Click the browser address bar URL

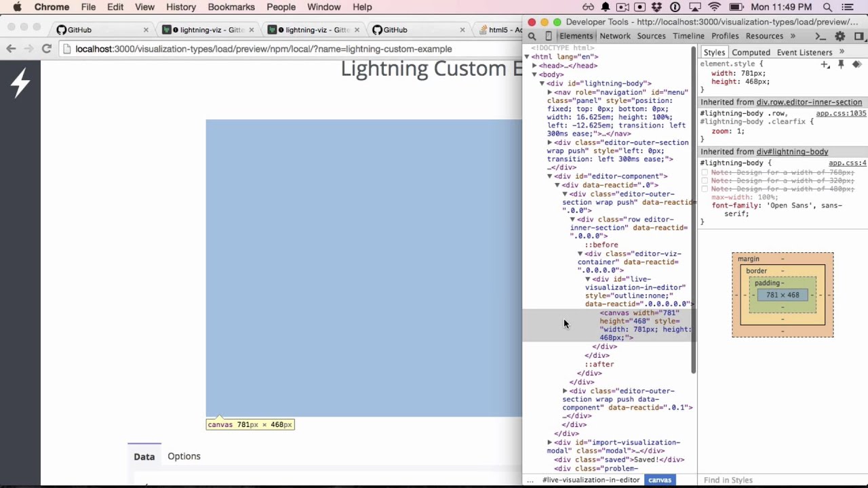(263, 49)
